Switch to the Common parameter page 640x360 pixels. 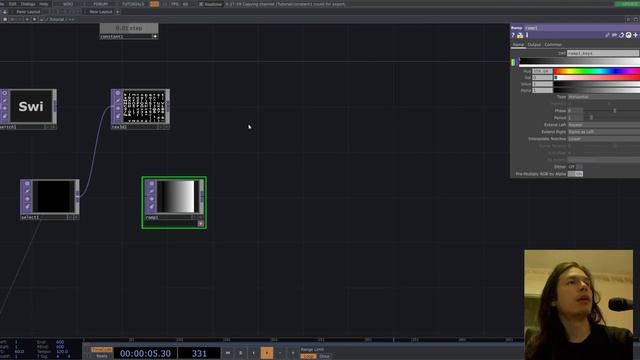[553, 44]
